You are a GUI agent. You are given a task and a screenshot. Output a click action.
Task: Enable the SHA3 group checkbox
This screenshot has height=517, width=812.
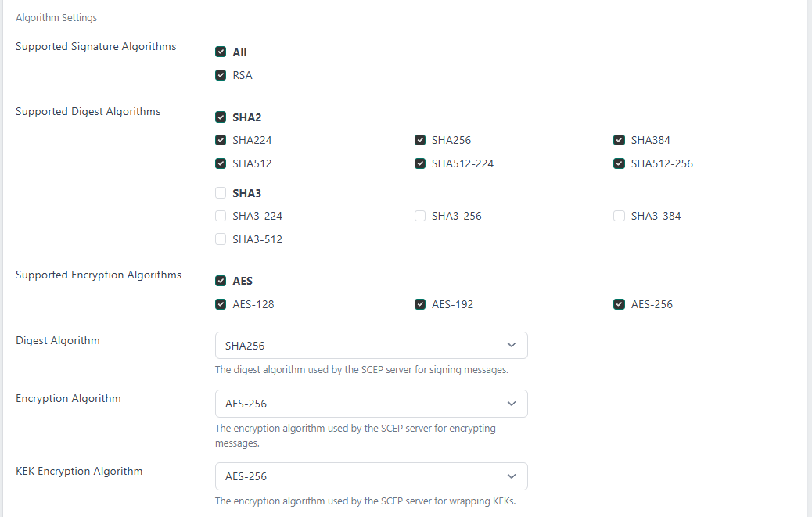click(x=221, y=193)
